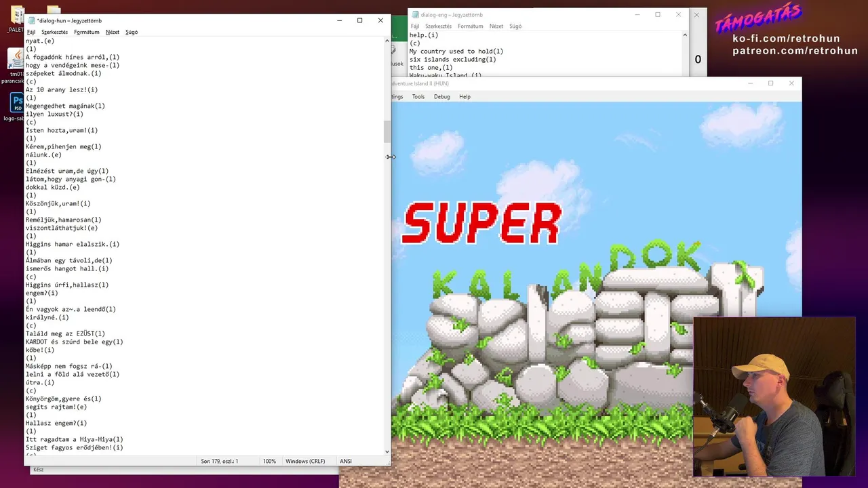Close the background window behind dialog-eng
Screen dimensions: 868x488
click(x=696, y=14)
